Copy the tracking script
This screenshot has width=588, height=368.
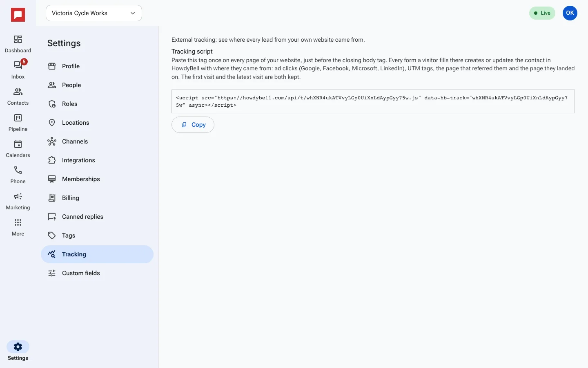point(193,125)
